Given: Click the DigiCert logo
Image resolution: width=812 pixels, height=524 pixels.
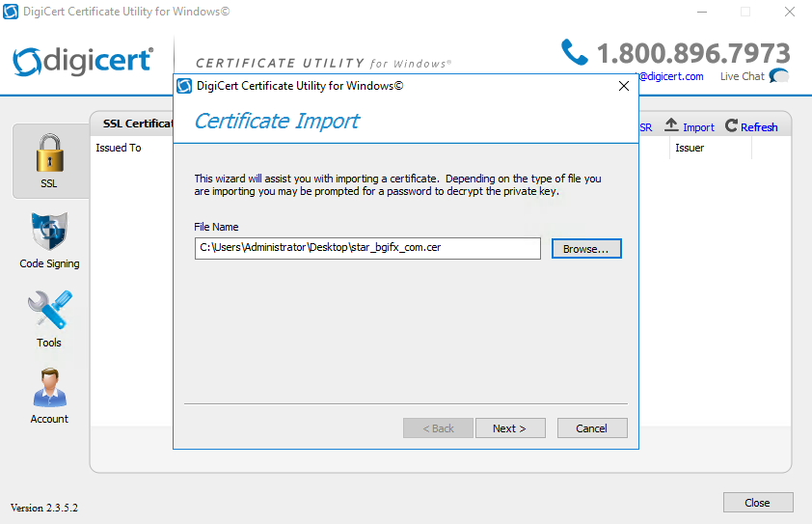Looking at the screenshot, I should click(83, 60).
